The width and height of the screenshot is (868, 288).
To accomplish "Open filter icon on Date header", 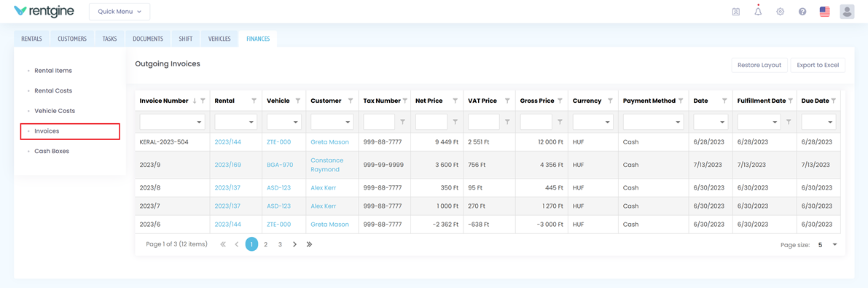I will pyautogui.click(x=724, y=101).
